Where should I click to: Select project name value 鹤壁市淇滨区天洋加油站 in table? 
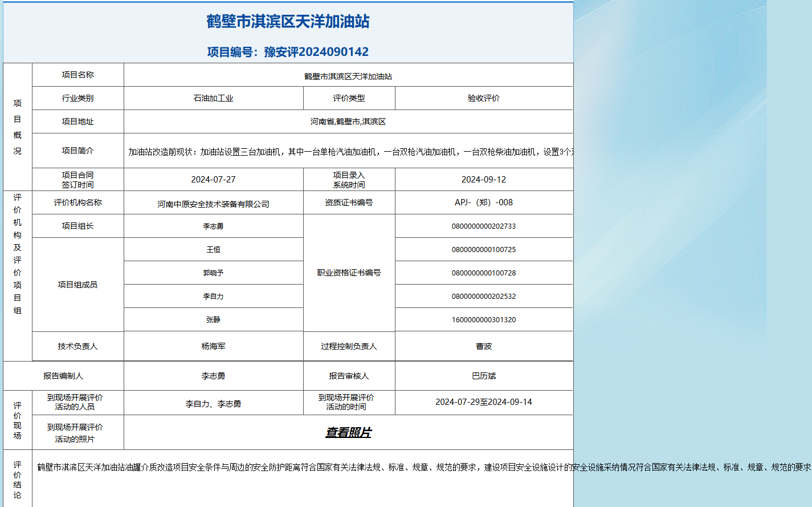tap(348, 76)
